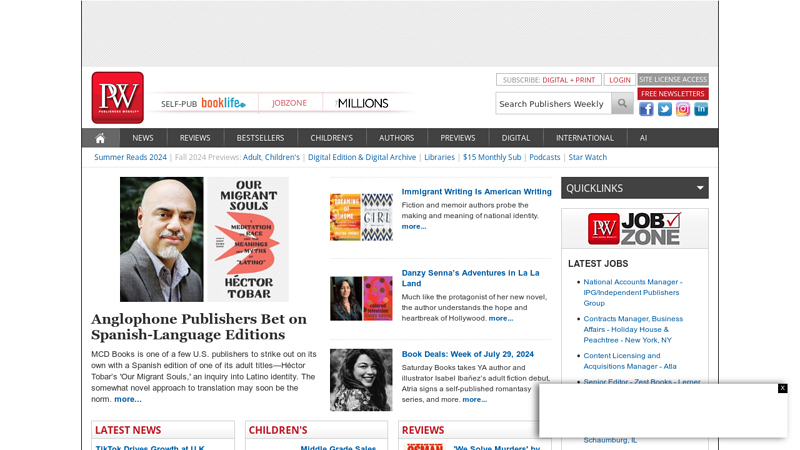Open the Publishers Weekly logo home link
Image resolution: width=800 pixels, height=450 pixels.
pos(117,97)
